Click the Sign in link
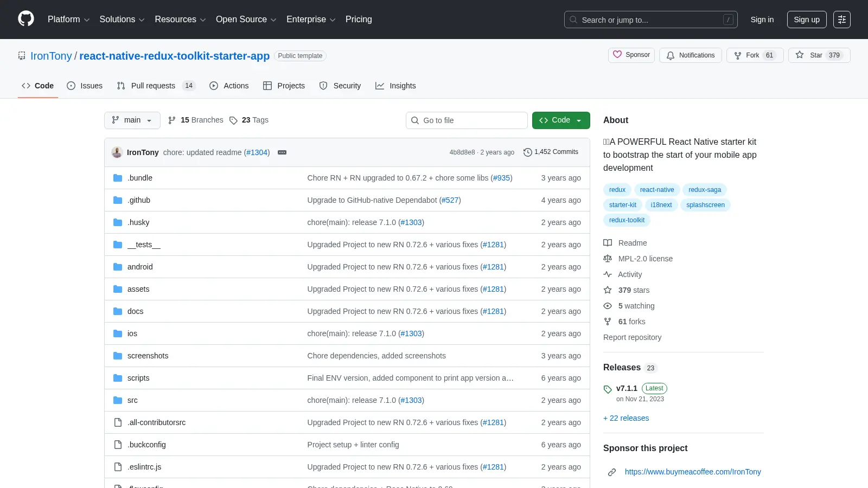Viewport: 868px width, 488px height. tap(762, 20)
